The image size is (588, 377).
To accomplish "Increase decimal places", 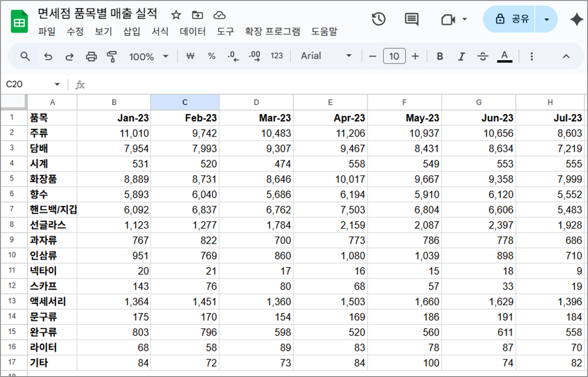I will pos(255,56).
